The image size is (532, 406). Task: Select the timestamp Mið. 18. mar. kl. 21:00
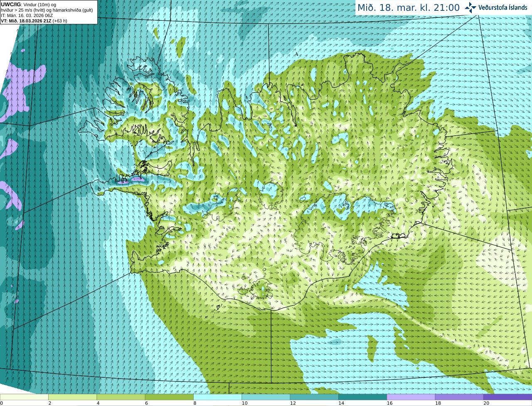click(409, 7)
